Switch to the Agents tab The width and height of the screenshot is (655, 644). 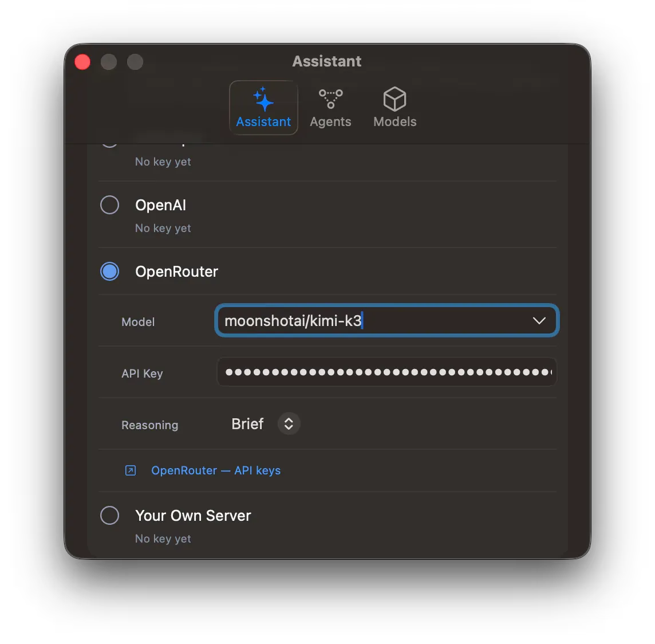tap(330, 108)
